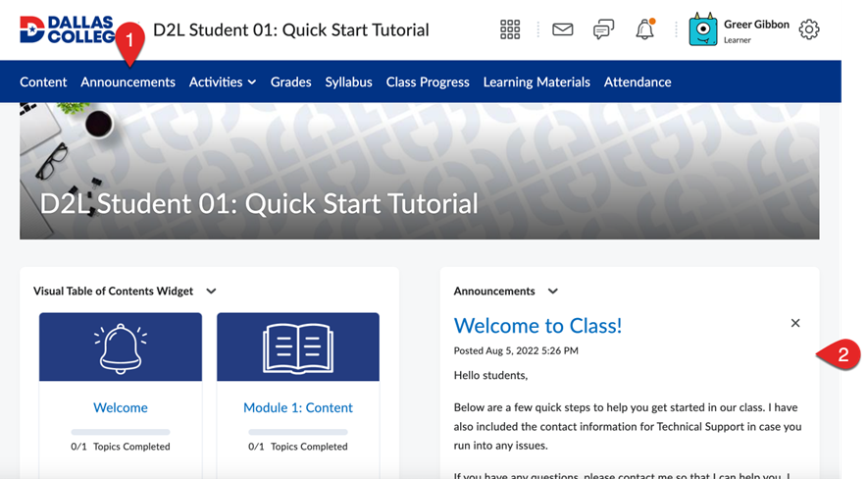The image size is (868, 479).
Task: Expand the Visual Table of Contents Widget chevron
Action: point(211,292)
